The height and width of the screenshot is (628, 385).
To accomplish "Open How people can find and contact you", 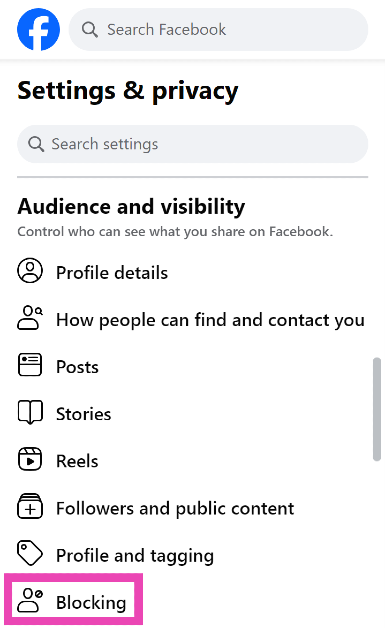I will (x=192, y=320).
